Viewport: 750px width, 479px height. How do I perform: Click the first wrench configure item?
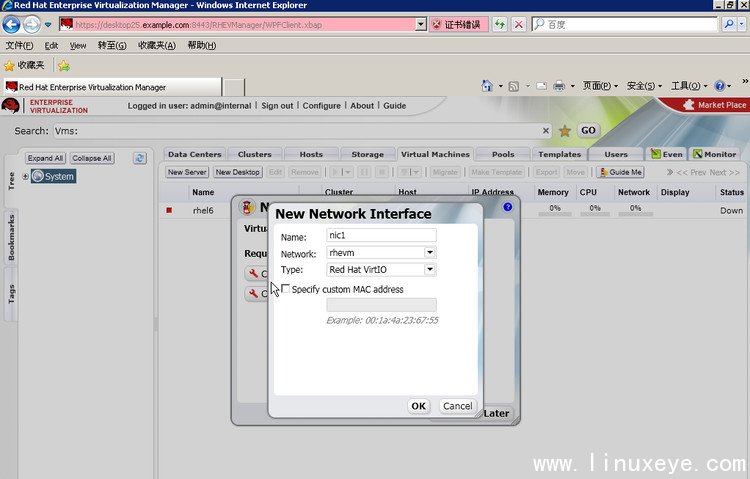[x=253, y=273]
